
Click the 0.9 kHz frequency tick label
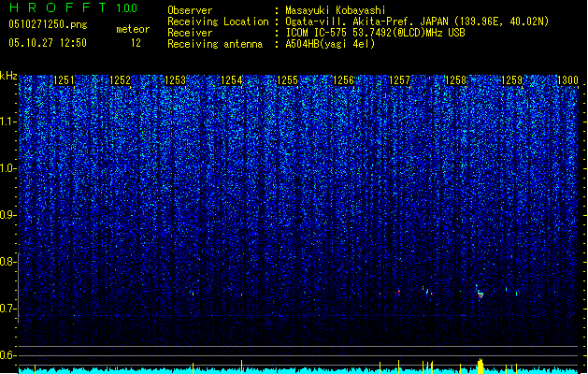(x=7, y=215)
